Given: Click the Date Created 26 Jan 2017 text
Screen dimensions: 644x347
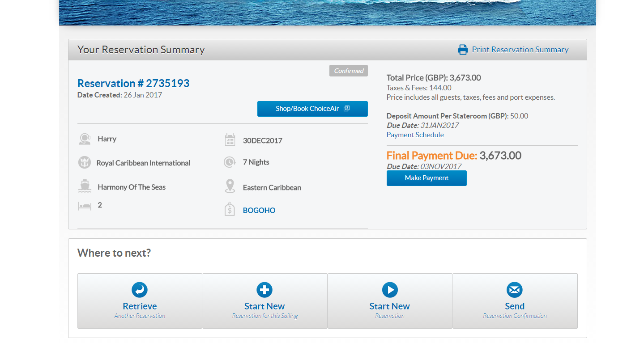Looking at the screenshot, I should [119, 95].
